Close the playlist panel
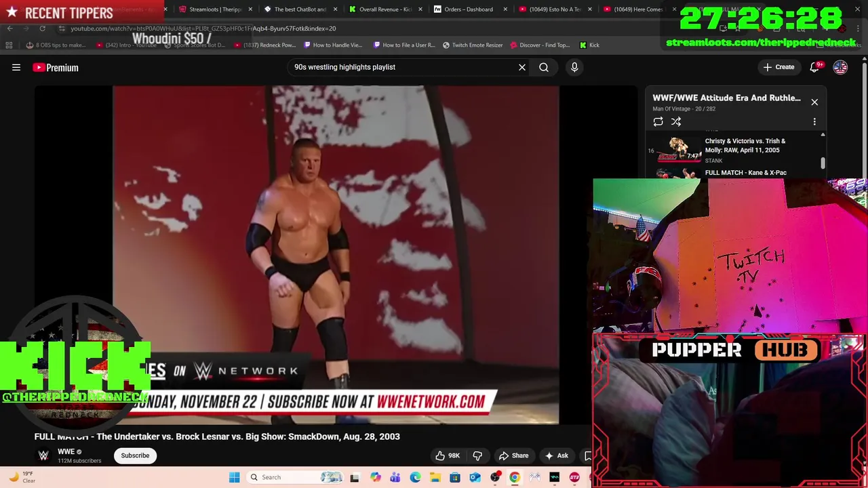Viewport: 868px width, 488px height. coord(814,102)
